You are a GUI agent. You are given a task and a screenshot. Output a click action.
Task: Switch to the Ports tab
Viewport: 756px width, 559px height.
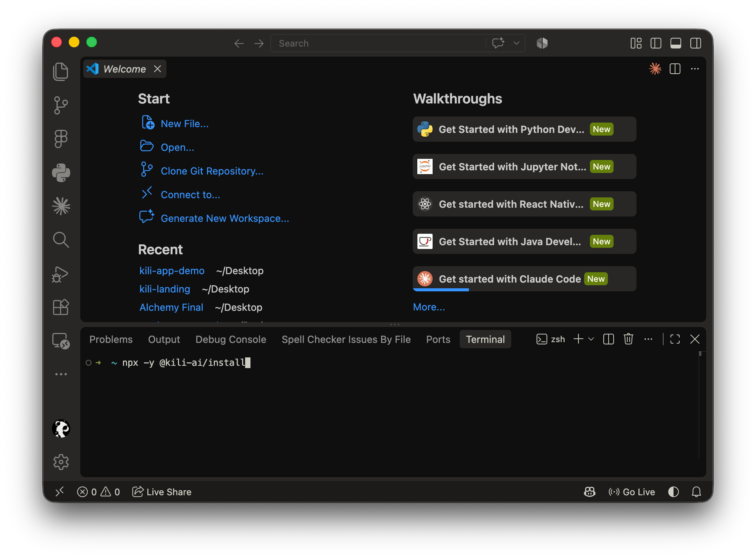[438, 339]
